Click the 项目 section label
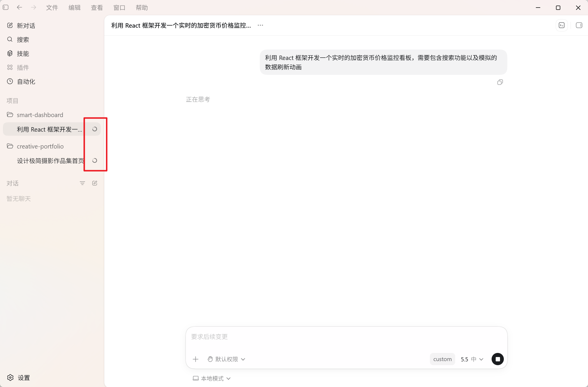Image resolution: width=588 pixels, height=387 pixels. (13, 101)
